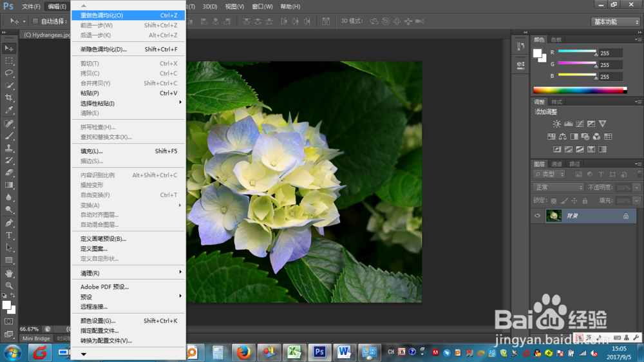
Task: Expand the Paste Special submenu
Action: click(129, 103)
